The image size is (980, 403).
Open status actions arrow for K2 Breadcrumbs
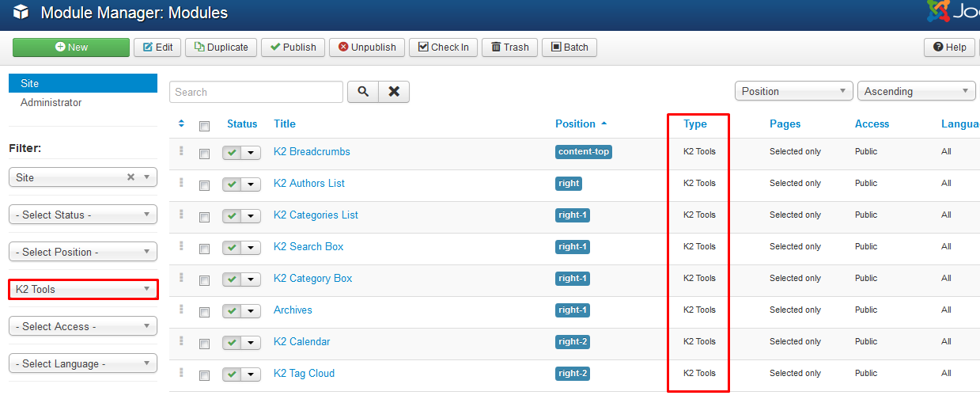pos(252,153)
